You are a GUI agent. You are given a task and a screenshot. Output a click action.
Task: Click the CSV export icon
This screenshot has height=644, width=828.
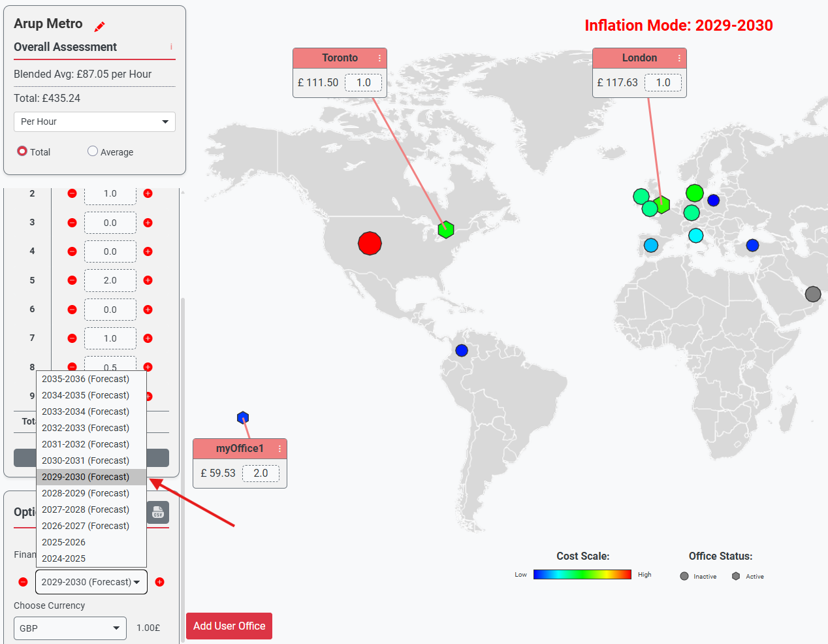point(157,513)
